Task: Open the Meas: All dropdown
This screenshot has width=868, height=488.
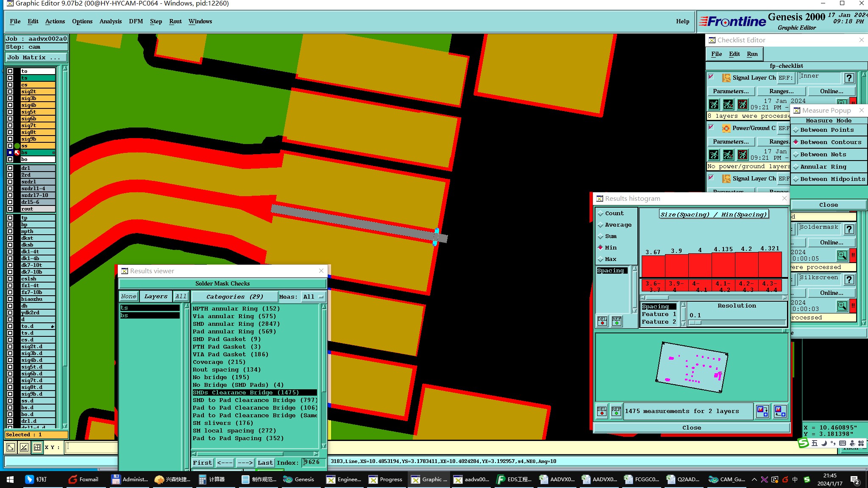Action: pos(313,297)
